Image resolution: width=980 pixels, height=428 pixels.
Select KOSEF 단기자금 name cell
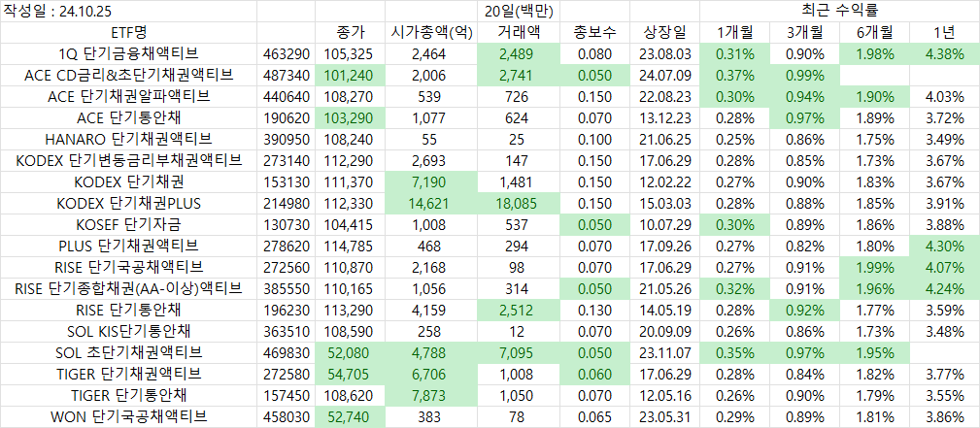128,225
